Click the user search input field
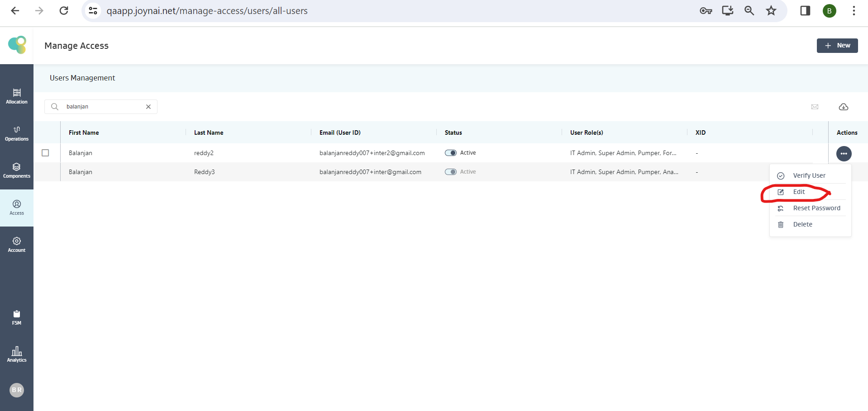Screen dimensions: 868x411 click(102, 107)
